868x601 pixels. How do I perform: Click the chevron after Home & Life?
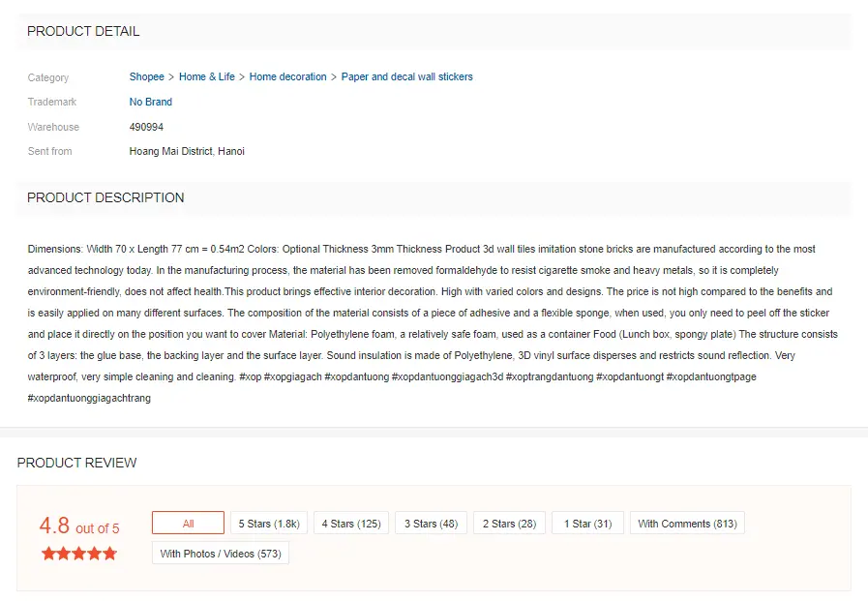pyautogui.click(x=242, y=77)
